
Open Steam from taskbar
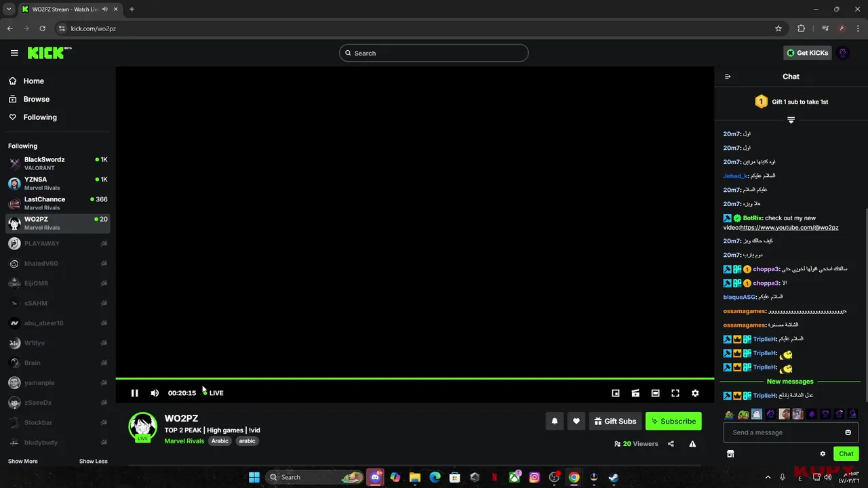pyautogui.click(x=613, y=477)
